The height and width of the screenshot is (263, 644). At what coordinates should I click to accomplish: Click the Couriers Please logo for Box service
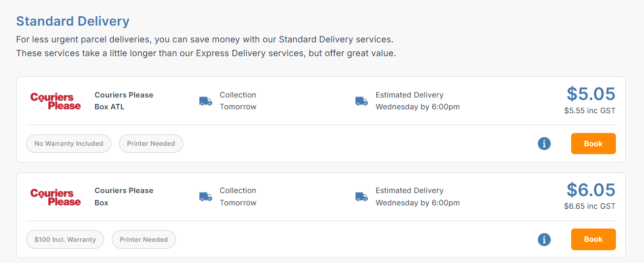click(x=55, y=197)
